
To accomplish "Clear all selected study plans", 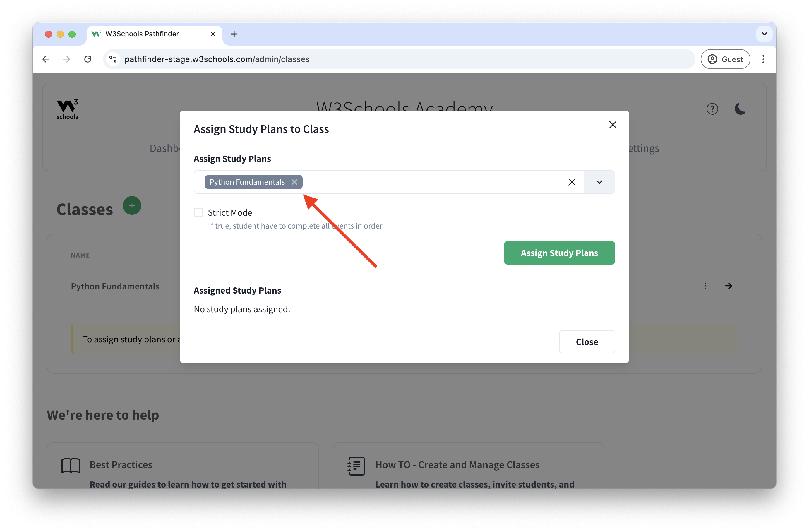I will coord(572,182).
